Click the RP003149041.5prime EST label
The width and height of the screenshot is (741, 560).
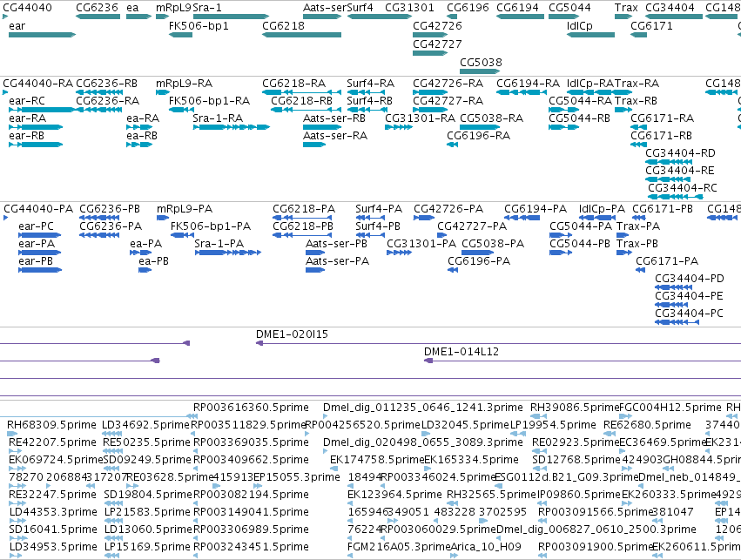point(251,512)
